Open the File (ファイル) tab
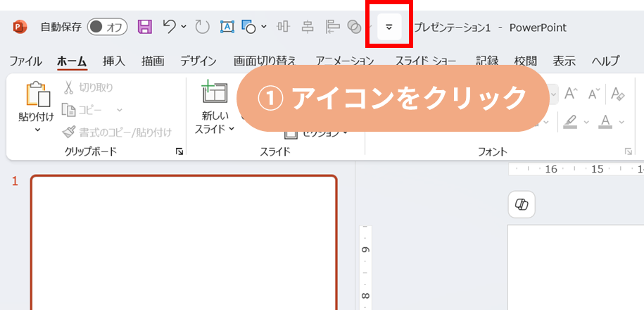This screenshot has height=310, width=644. coord(25,61)
